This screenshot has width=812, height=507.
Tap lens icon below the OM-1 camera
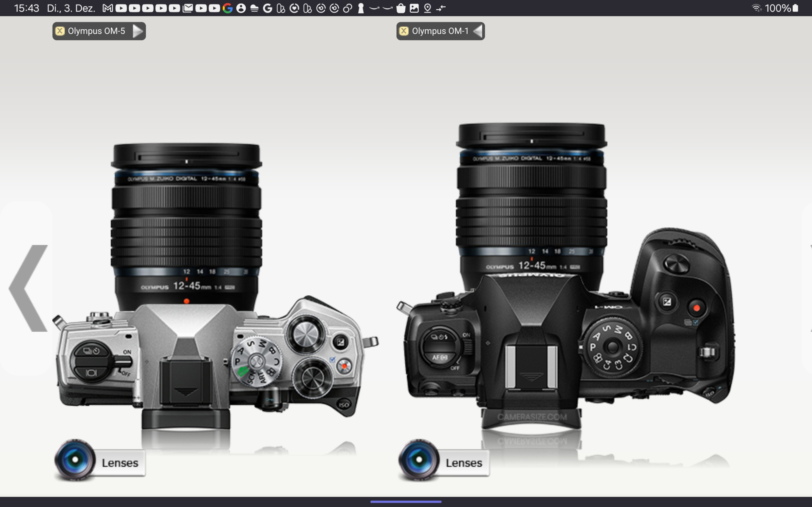(419, 459)
